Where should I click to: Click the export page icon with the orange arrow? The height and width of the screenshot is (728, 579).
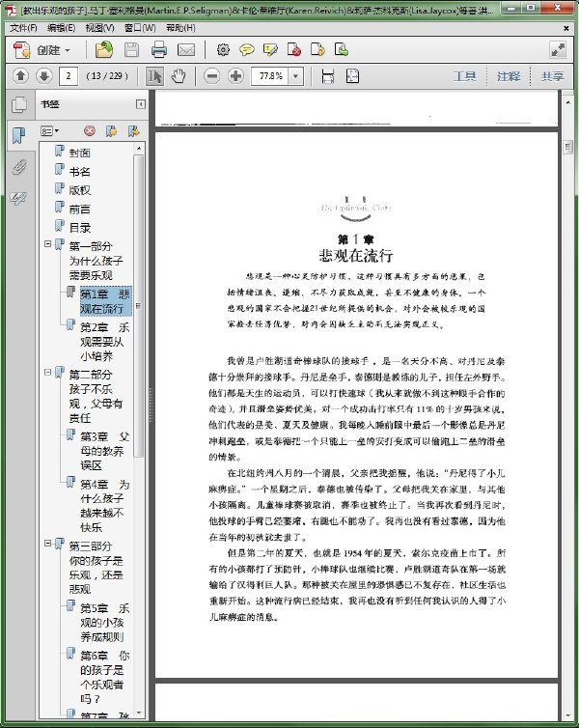coord(317,49)
